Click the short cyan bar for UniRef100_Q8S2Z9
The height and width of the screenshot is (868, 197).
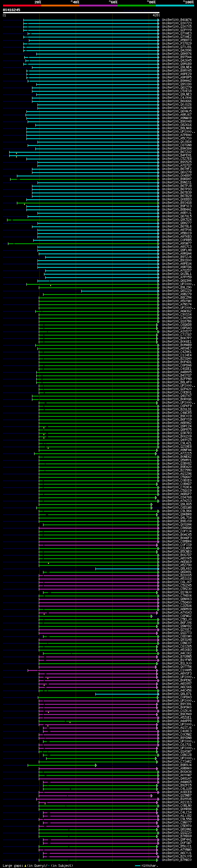coord(120,291)
